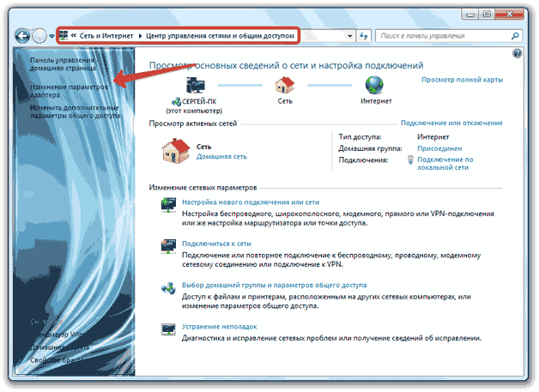Viewport: 539px width, 392px height.
Task: Click 'Присоединен' homegroup link
Action: [439, 148]
